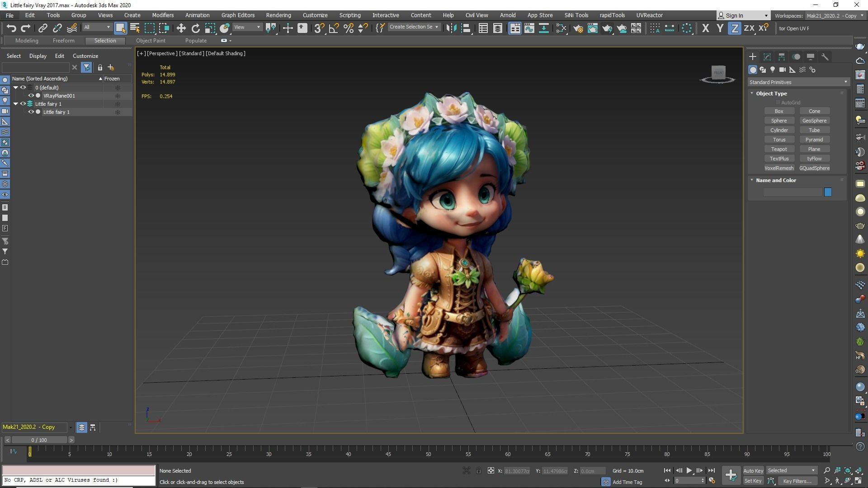
Task: Collapse the Name and Color rollout
Action: [752, 180]
